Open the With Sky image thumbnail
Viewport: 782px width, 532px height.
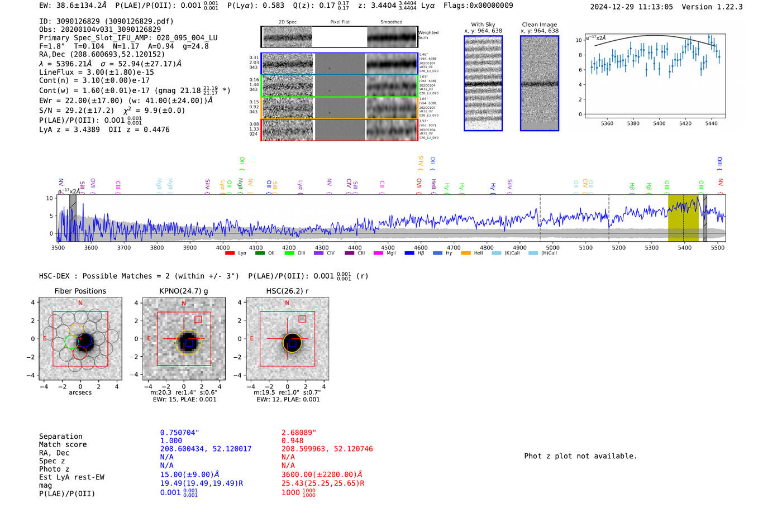pos(483,83)
